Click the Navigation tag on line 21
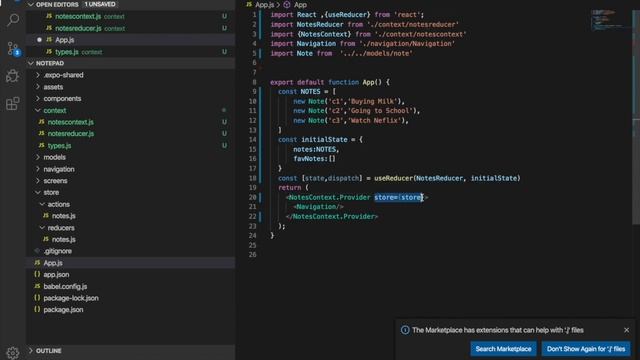The width and height of the screenshot is (640, 360). click(x=319, y=207)
